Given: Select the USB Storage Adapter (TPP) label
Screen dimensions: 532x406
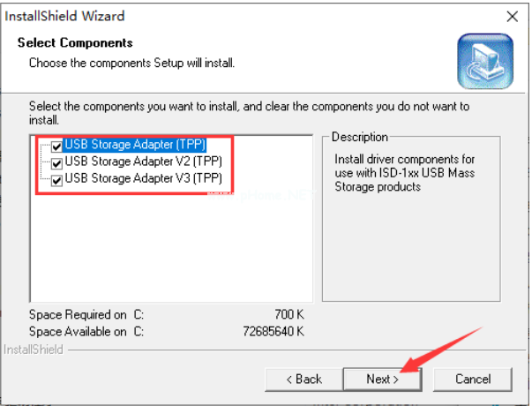Looking at the screenshot, I should (x=134, y=146).
